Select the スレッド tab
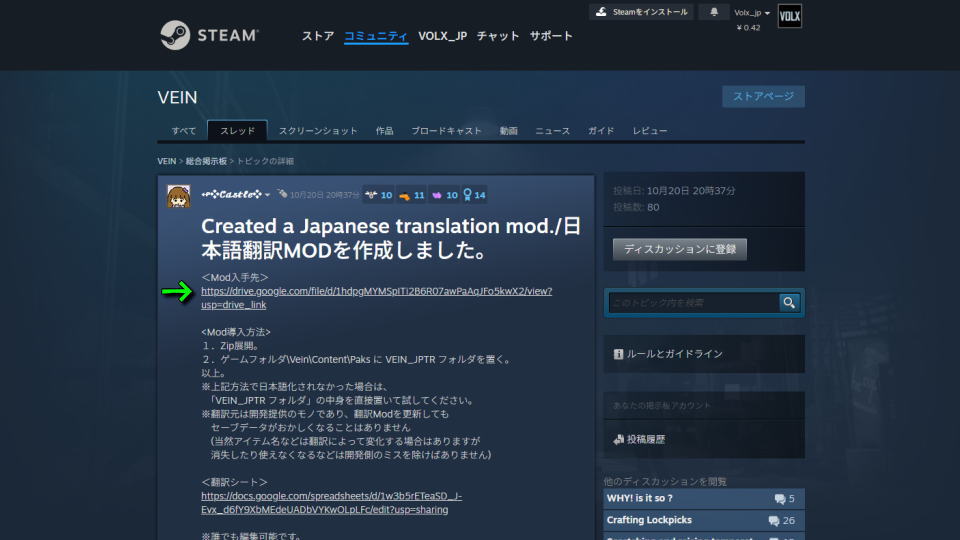This screenshot has height=540, width=960. pos(238,130)
